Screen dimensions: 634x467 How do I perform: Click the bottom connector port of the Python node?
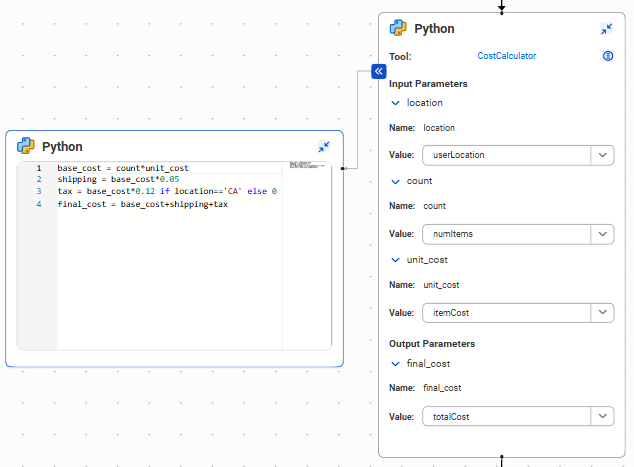click(x=502, y=457)
